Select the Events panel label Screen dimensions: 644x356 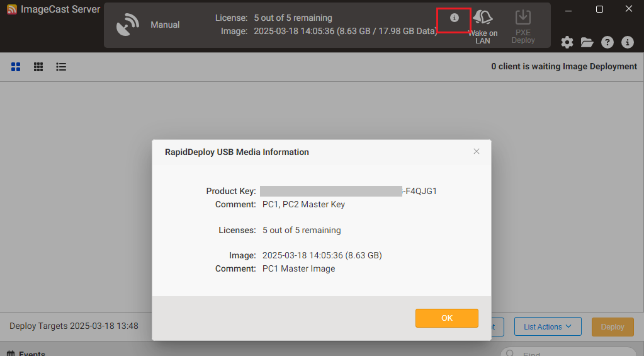click(x=32, y=353)
